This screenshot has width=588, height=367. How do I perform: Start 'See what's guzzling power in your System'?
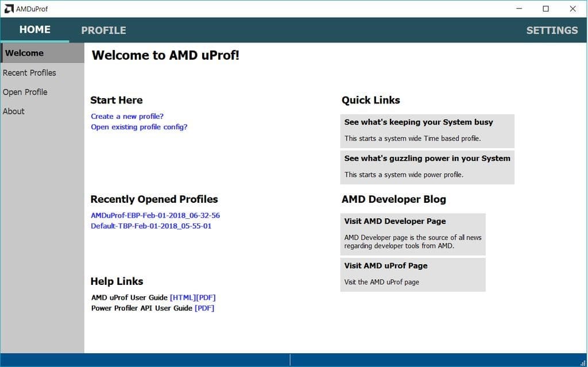tap(427, 167)
